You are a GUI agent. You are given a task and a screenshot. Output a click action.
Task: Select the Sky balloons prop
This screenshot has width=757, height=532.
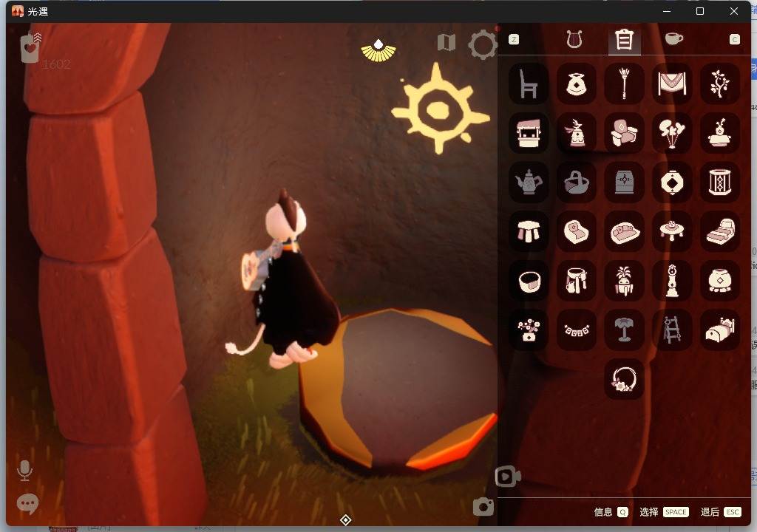pos(672,133)
